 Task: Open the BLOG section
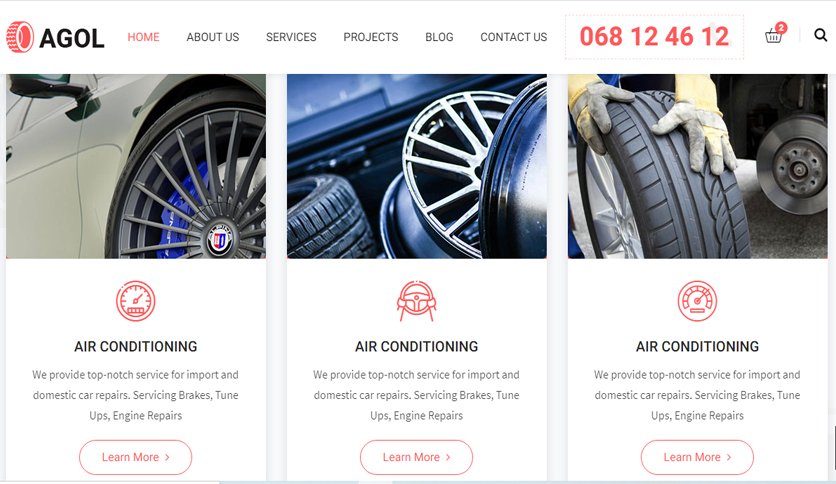[x=439, y=37]
